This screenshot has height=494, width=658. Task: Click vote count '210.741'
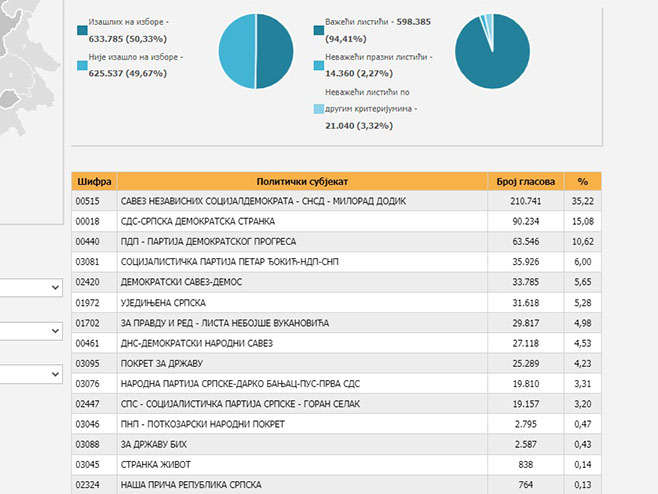[x=525, y=201]
